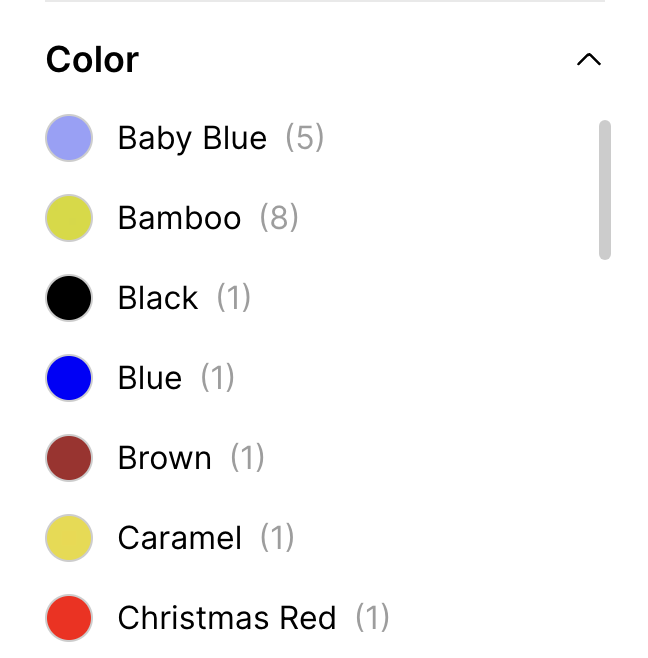648x658 pixels.
Task: Filter by Baby Blue label
Action: pyautogui.click(x=192, y=138)
